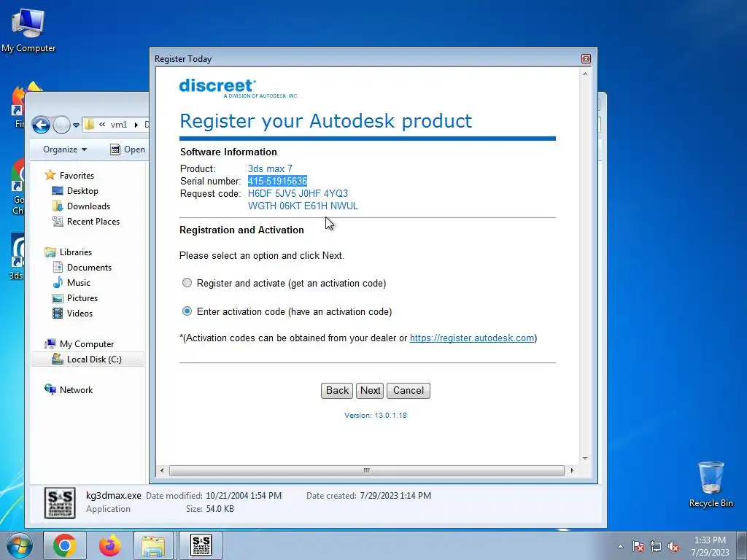Cancel the registration dialog
Viewport: 747px width, 560px height.
click(409, 391)
